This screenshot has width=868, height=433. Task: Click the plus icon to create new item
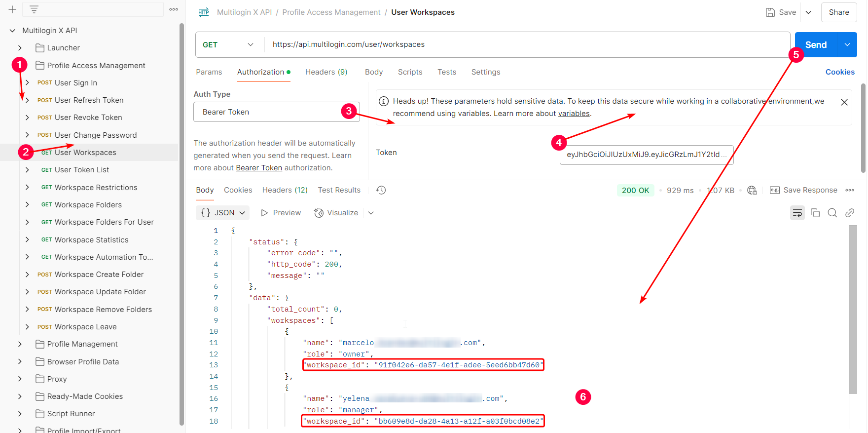pyautogui.click(x=12, y=9)
